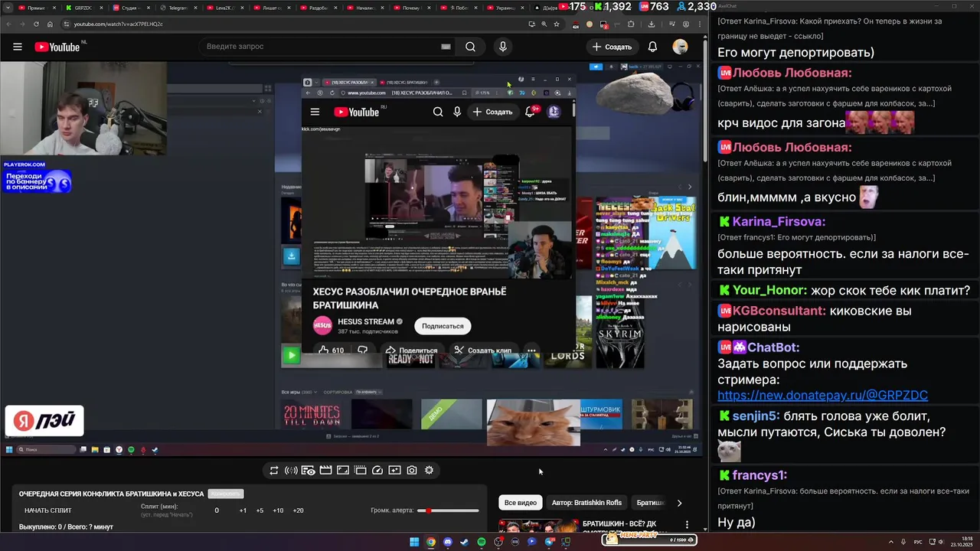The height and width of the screenshot is (551, 980).
Task: Take a screenshot with the camera icon
Action: coord(412,471)
